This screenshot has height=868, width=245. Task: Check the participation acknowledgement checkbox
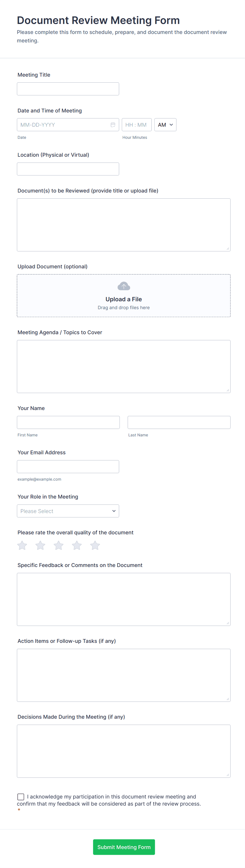21,797
